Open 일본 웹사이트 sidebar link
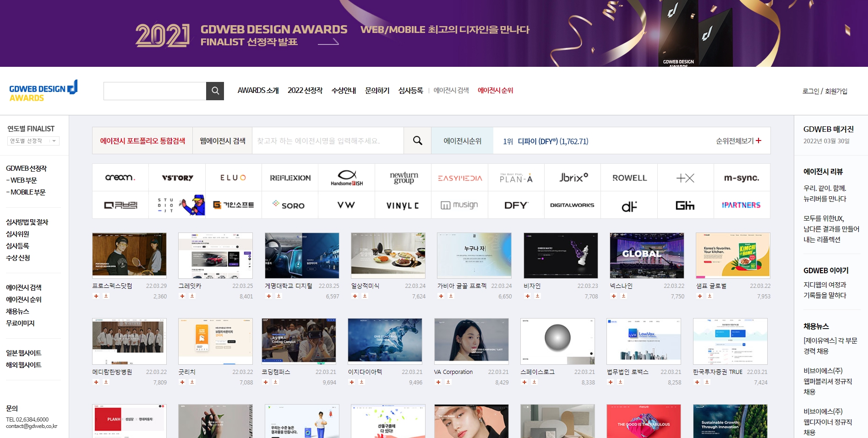Viewport: 868px width, 438px height. click(x=23, y=353)
